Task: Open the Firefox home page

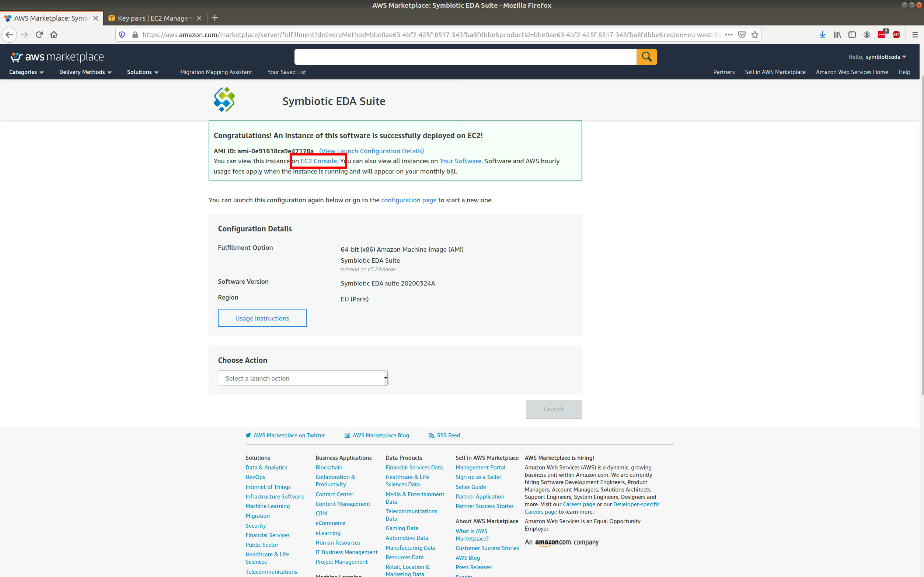Action: point(54,35)
